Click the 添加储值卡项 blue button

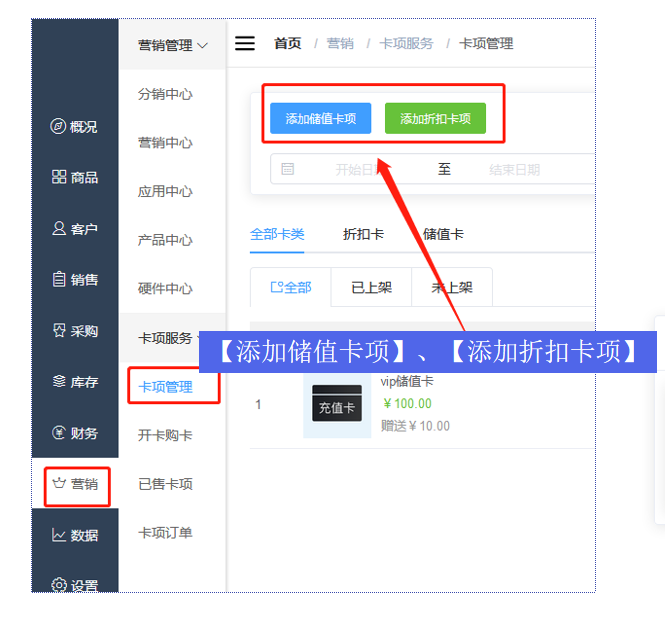[x=321, y=118]
